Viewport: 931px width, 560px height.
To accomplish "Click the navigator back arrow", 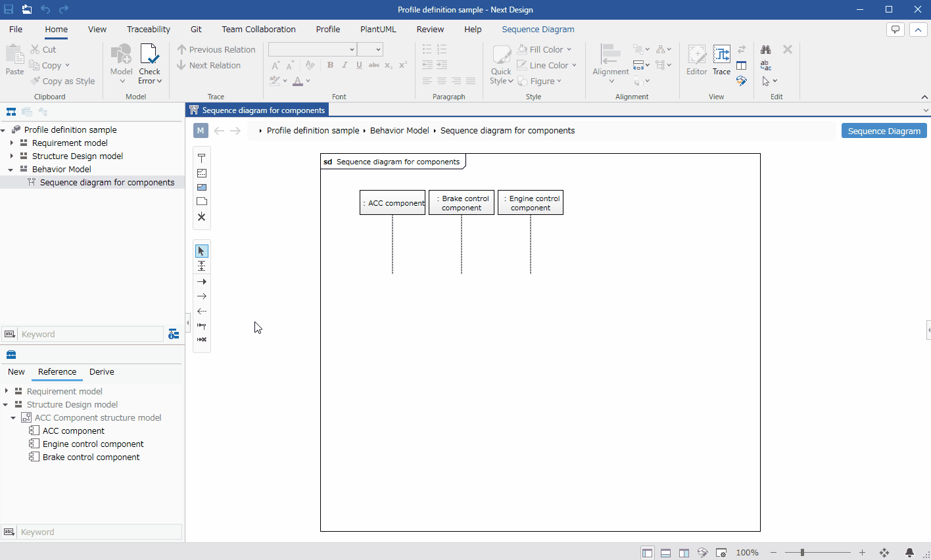I will (219, 131).
